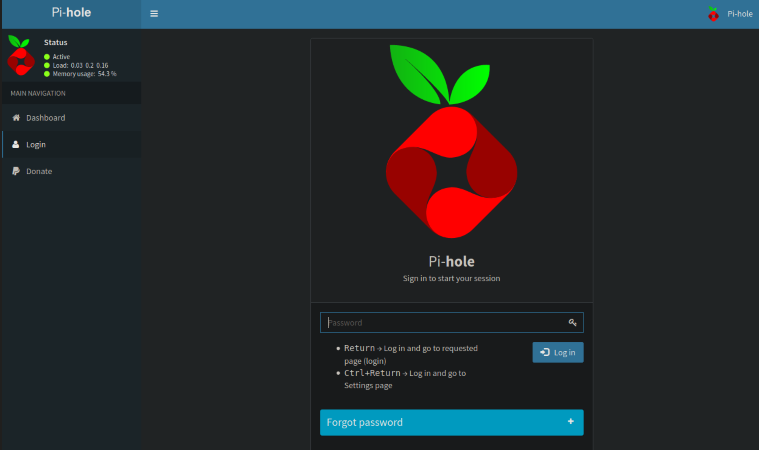
Task: Click the PayPal icon beside Donate
Action: click(15, 171)
